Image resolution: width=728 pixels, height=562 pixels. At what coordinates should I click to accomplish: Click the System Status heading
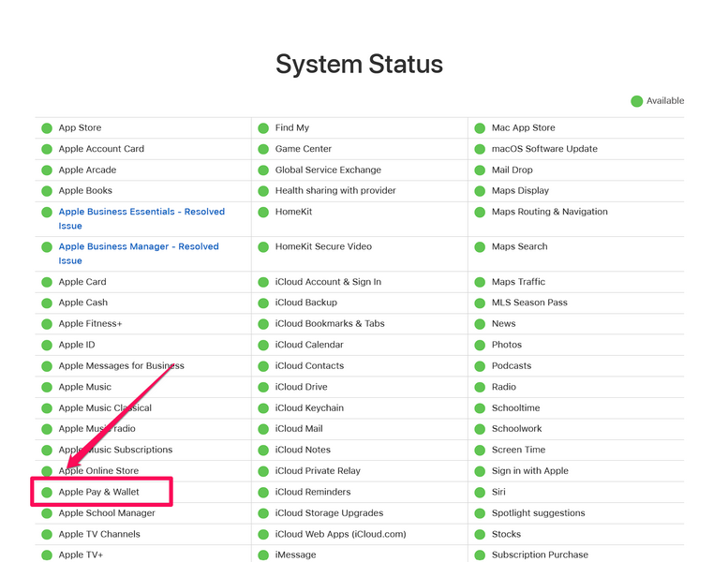359,64
